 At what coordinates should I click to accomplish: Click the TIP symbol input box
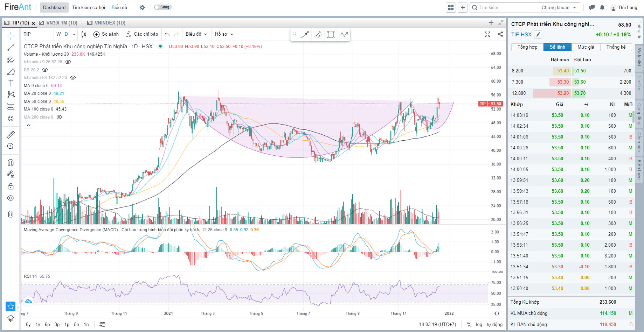pyautogui.click(x=37, y=34)
